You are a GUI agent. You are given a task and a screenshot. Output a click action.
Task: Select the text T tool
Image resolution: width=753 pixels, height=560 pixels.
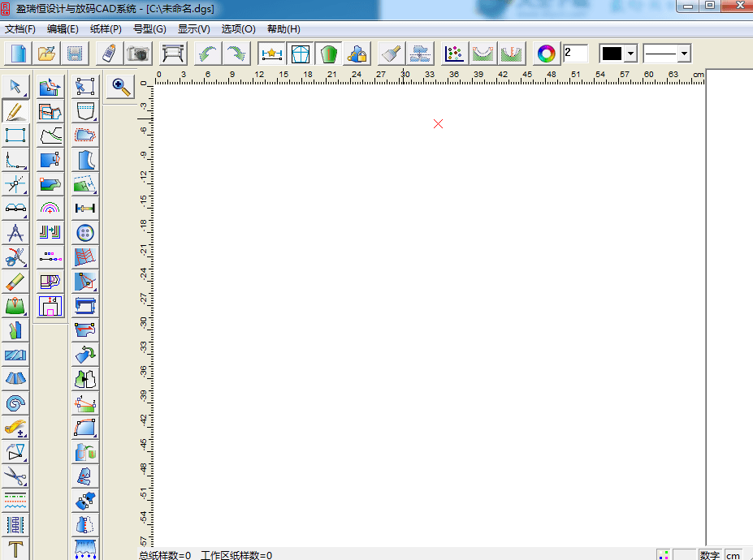15,549
